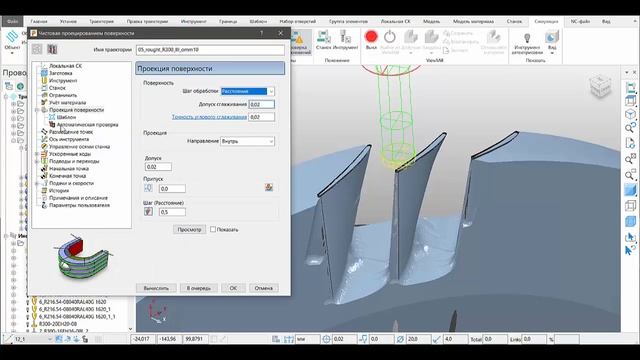Open the Шаг обработки dropdown
Viewport: 640px width, 360px height.
point(271,91)
